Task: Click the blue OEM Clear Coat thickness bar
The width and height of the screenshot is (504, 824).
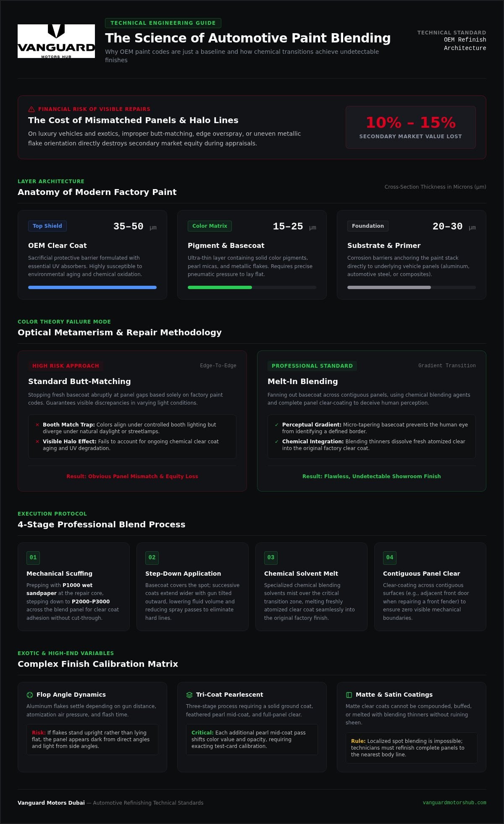Action: pos(92,287)
